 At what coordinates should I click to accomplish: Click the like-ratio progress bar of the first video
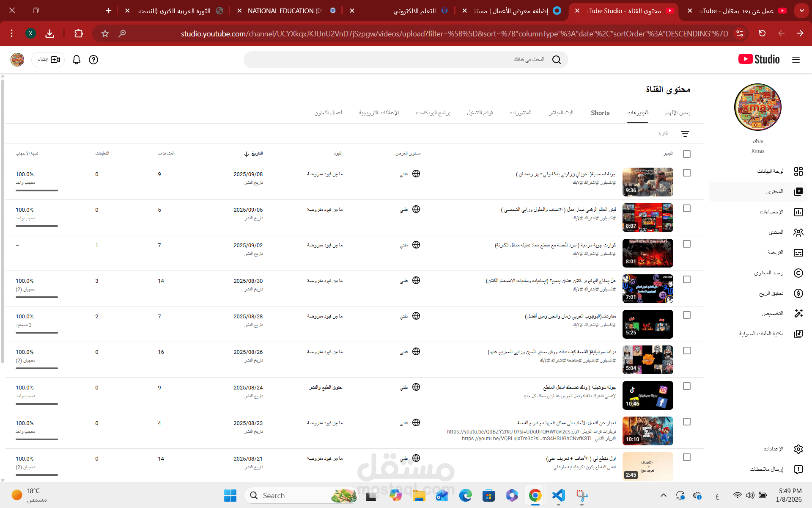pyautogui.click(x=36, y=190)
